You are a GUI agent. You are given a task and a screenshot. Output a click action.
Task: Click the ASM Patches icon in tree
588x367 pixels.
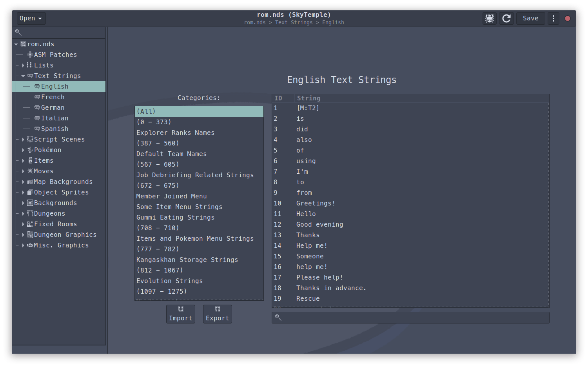coord(30,55)
